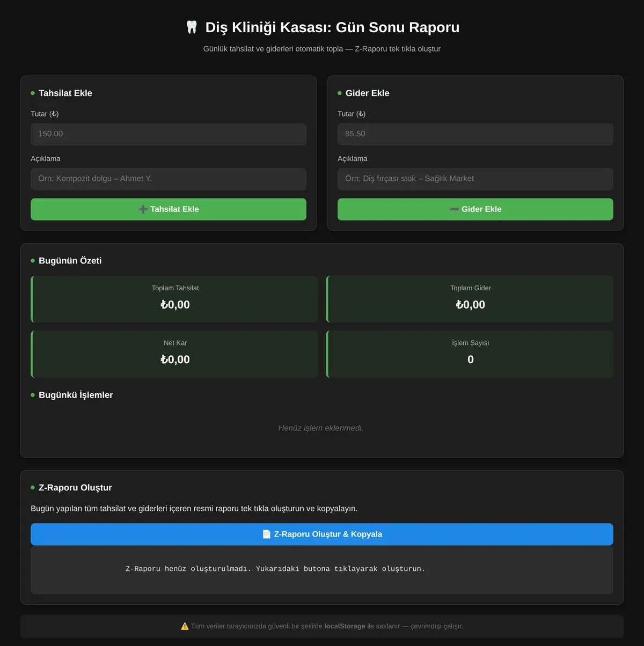Select the 'İşlem Sayısı' label
Viewport: 644px width, 646px height.
pos(471,343)
